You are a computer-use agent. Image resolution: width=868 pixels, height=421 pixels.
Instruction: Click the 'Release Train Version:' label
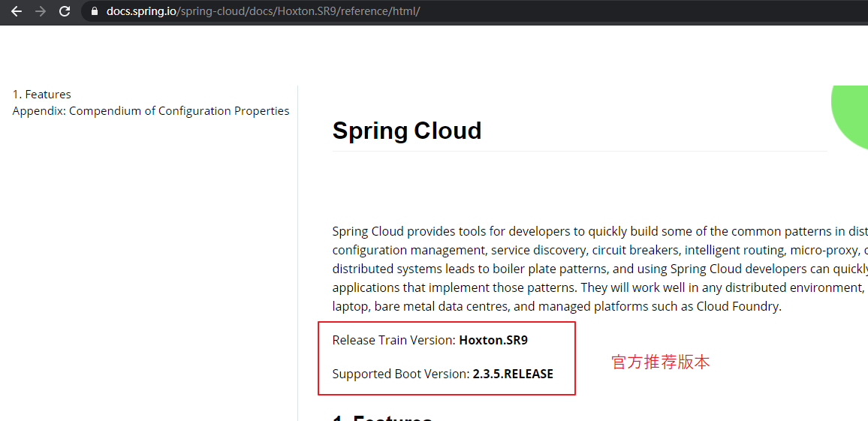[x=394, y=340]
